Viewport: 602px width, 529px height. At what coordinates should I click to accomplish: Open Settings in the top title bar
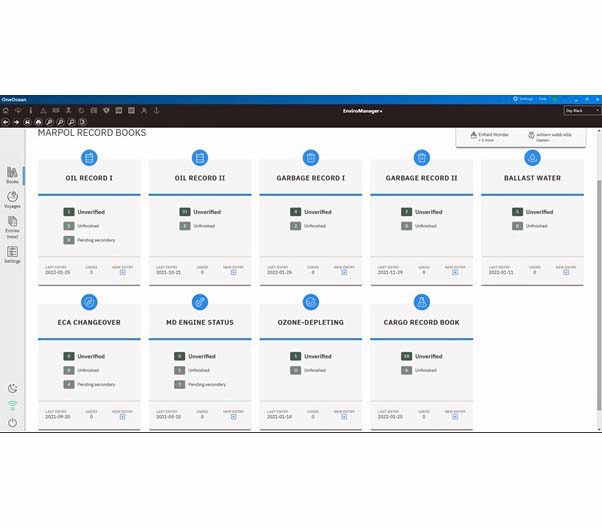click(x=524, y=99)
